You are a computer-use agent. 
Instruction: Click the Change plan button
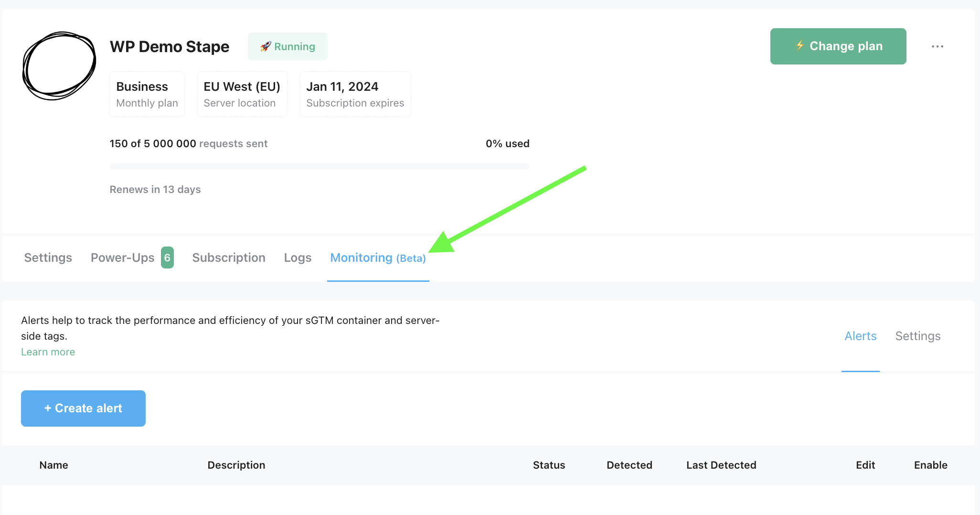[x=838, y=46]
